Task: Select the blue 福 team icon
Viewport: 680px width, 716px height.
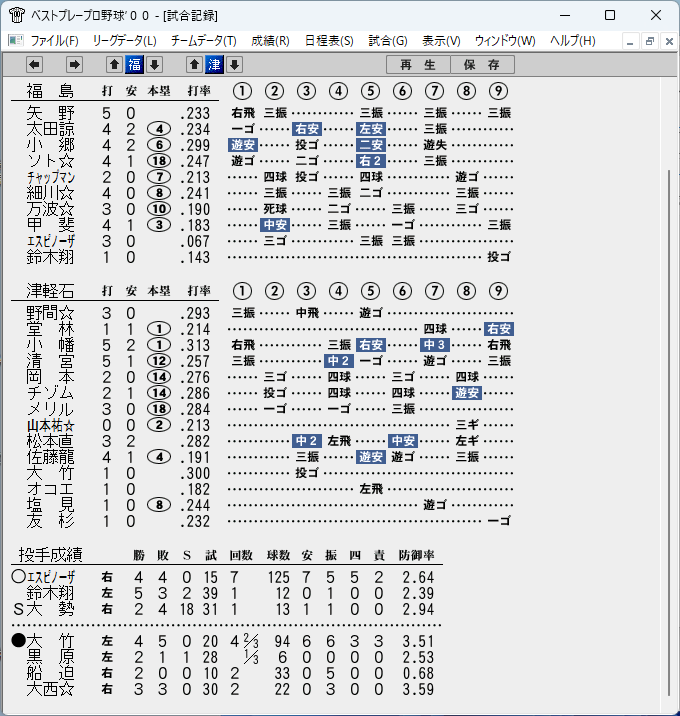Action: [134, 65]
